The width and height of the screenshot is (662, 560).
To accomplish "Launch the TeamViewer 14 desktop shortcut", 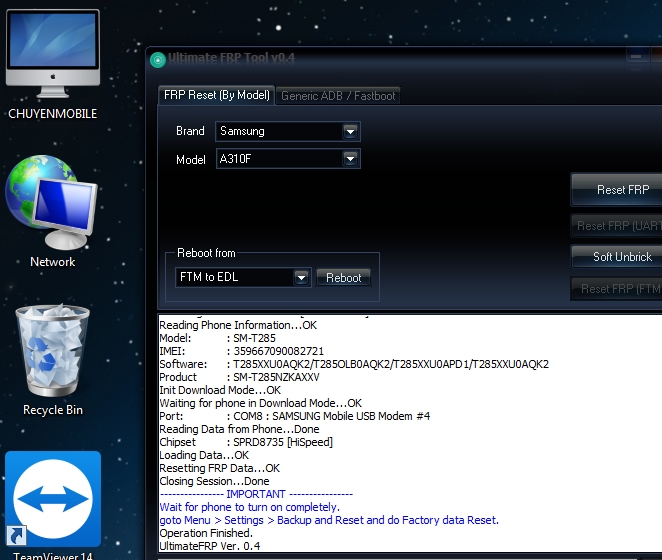I will [x=53, y=505].
